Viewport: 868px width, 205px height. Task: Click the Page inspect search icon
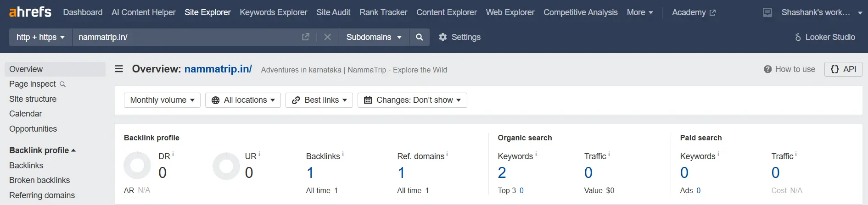click(63, 84)
